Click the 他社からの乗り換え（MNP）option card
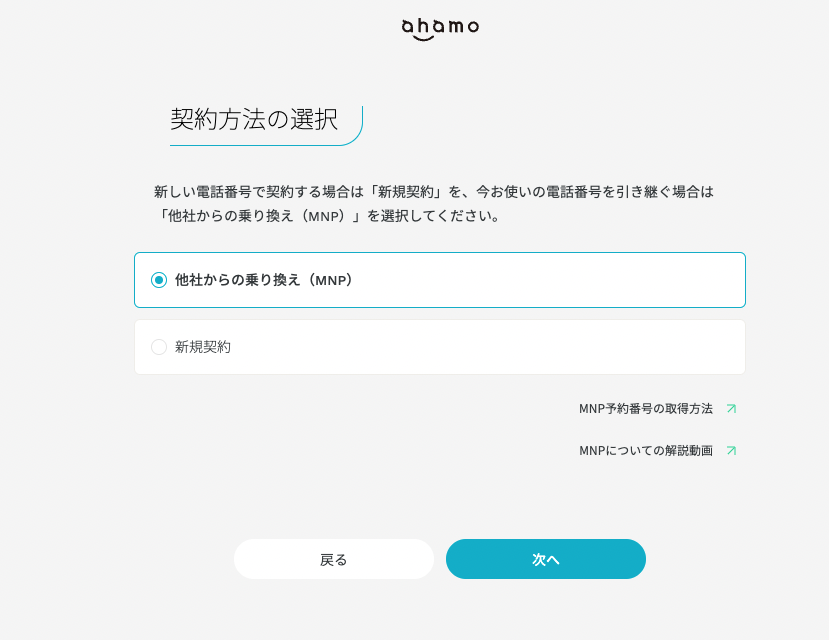The width and height of the screenshot is (829, 640). [x=440, y=280]
